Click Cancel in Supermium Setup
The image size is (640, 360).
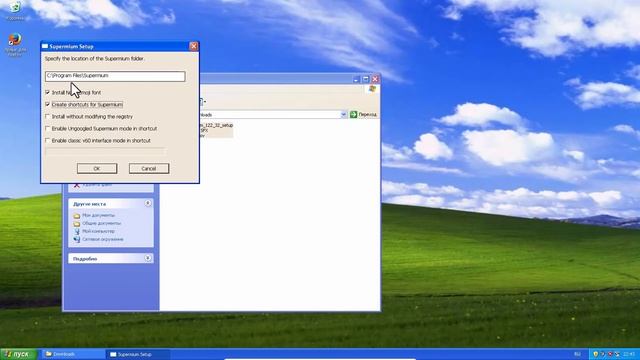pos(149,169)
